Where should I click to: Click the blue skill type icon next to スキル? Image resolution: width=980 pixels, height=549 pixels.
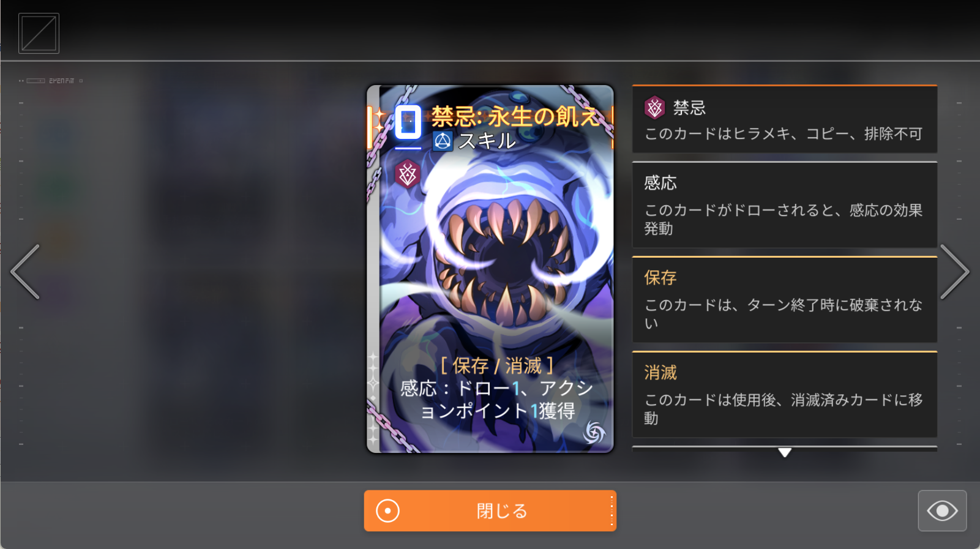point(443,141)
